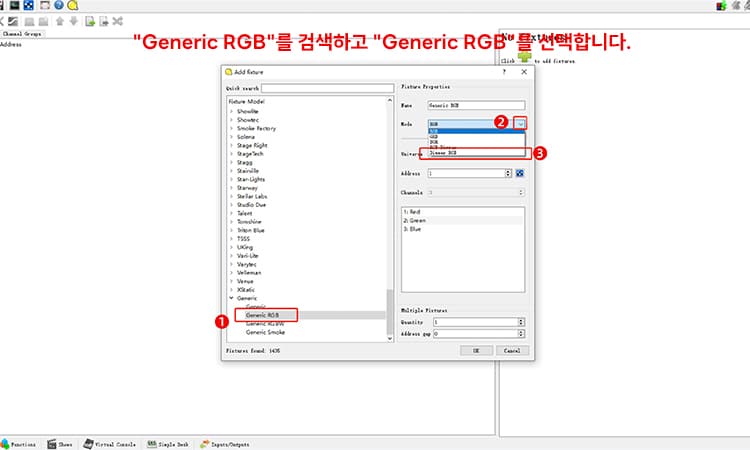Screen dimensions: 750x450
Task: Click the Address spin box field
Action: coord(466,173)
